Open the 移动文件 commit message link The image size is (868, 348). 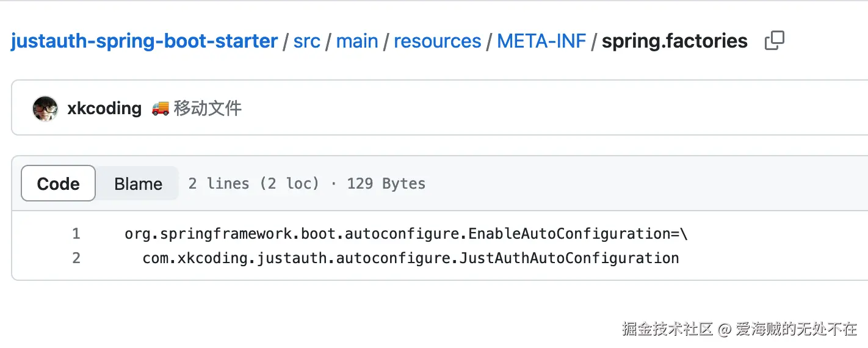pyautogui.click(x=208, y=109)
